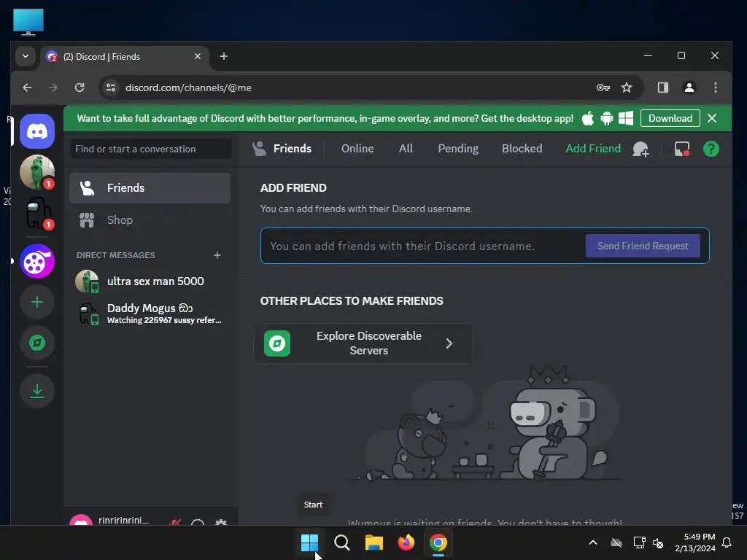The image size is (747, 560).
Task: Open Chrome saved passwords key icon
Action: [x=603, y=87]
